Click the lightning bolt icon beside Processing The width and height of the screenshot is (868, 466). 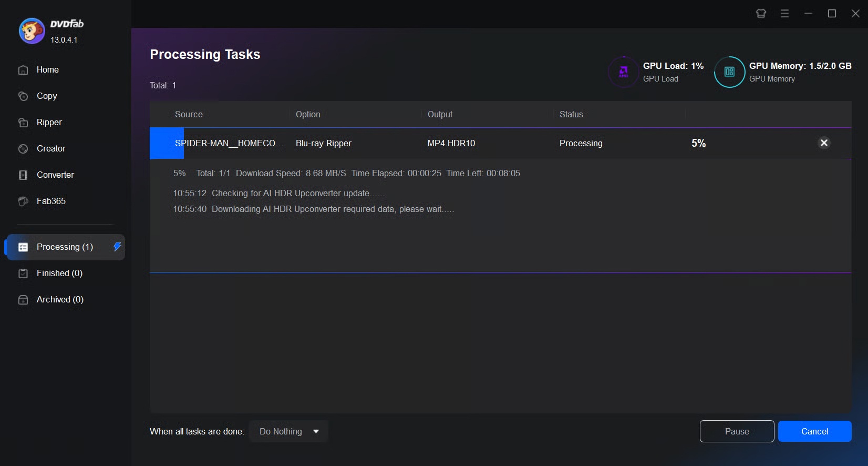click(117, 247)
